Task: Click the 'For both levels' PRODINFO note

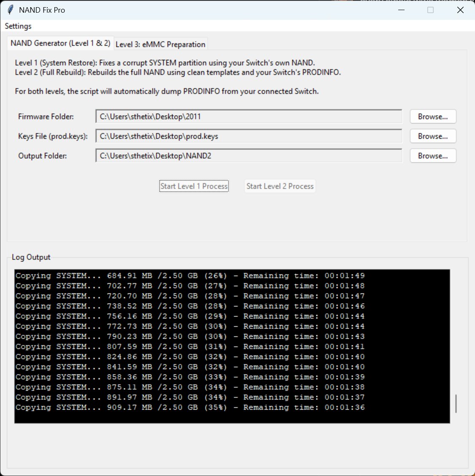Action: (167, 92)
